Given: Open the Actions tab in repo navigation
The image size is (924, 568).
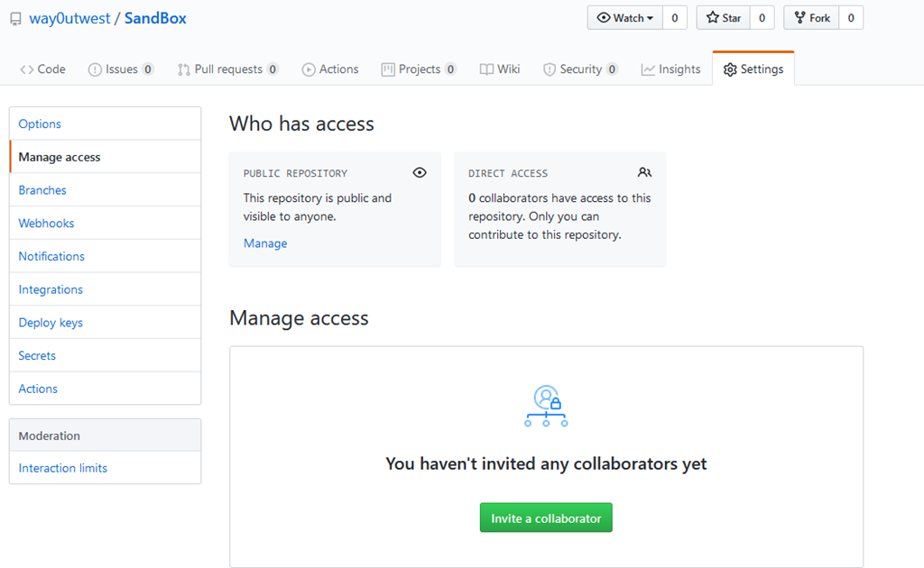Looking at the screenshot, I should pos(330,69).
